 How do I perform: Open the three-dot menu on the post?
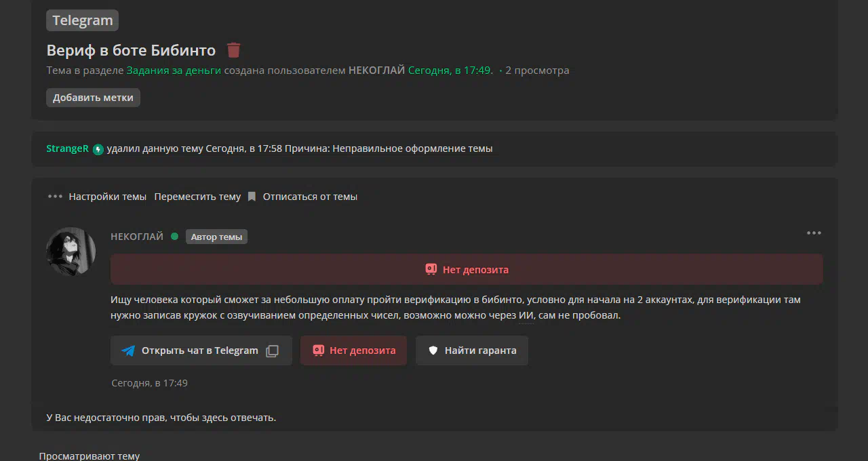point(814,233)
